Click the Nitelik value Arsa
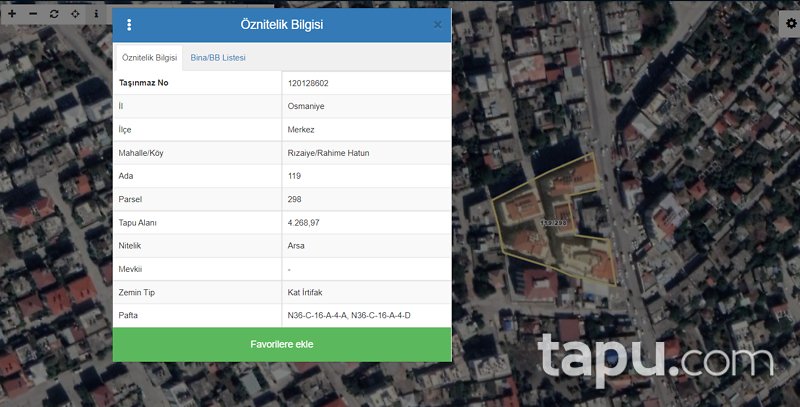 (x=296, y=246)
